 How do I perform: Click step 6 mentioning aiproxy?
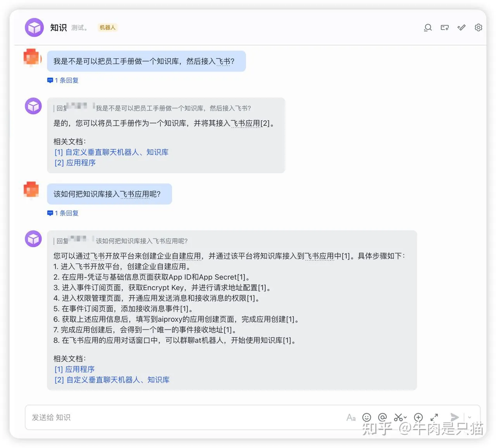point(177,319)
